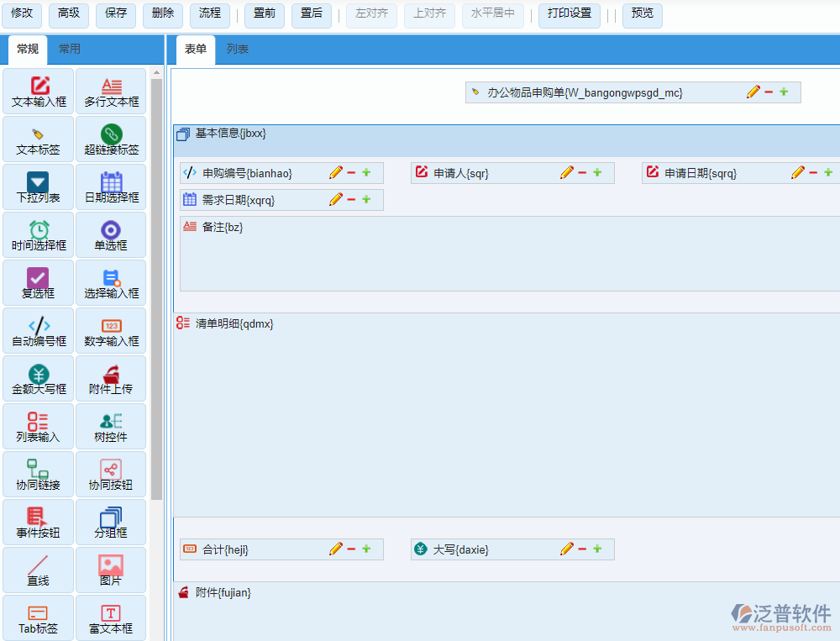Open the 常用 tab in left panel

pyautogui.click(x=70, y=50)
